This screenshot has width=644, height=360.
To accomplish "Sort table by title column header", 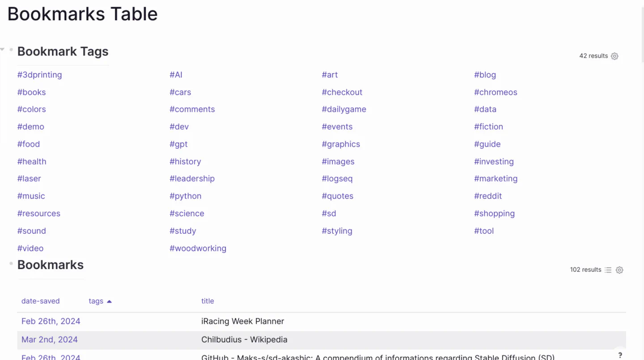I will click(208, 301).
